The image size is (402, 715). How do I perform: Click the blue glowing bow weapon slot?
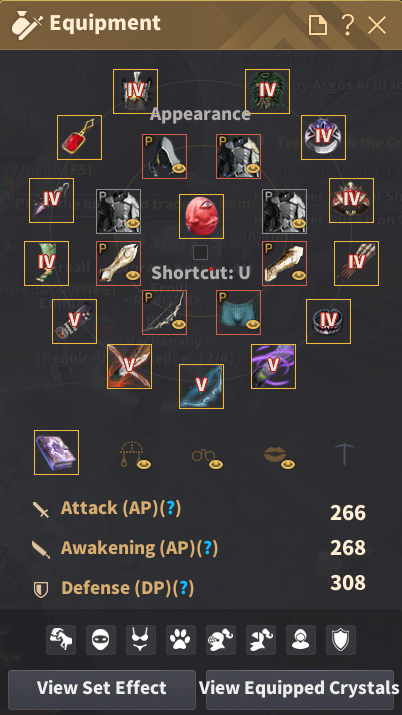click(201, 386)
